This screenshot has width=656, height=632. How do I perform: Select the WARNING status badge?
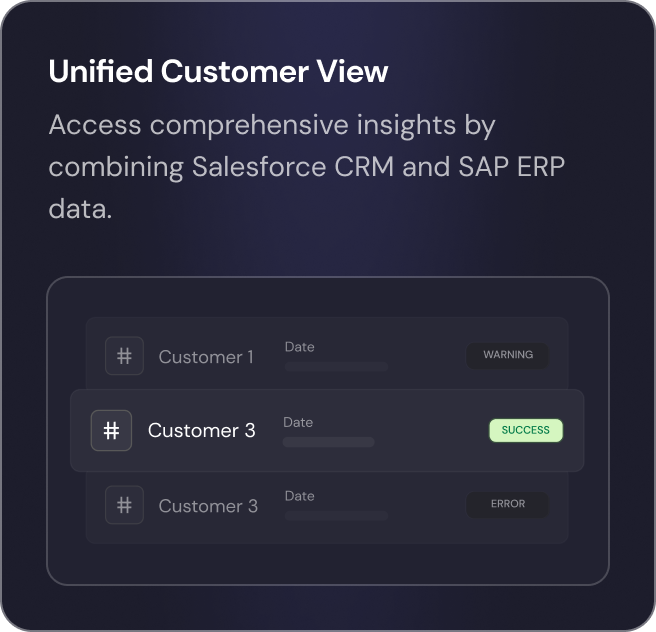[507, 356]
